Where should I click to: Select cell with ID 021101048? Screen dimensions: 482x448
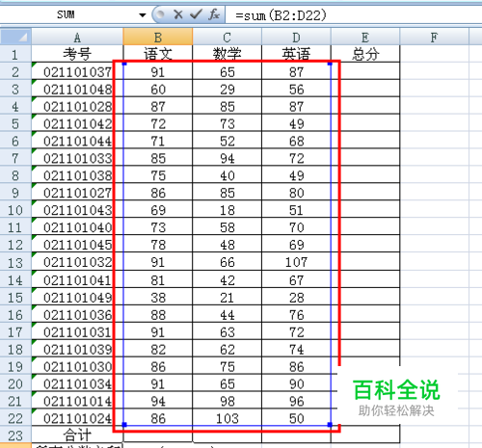[77, 89]
